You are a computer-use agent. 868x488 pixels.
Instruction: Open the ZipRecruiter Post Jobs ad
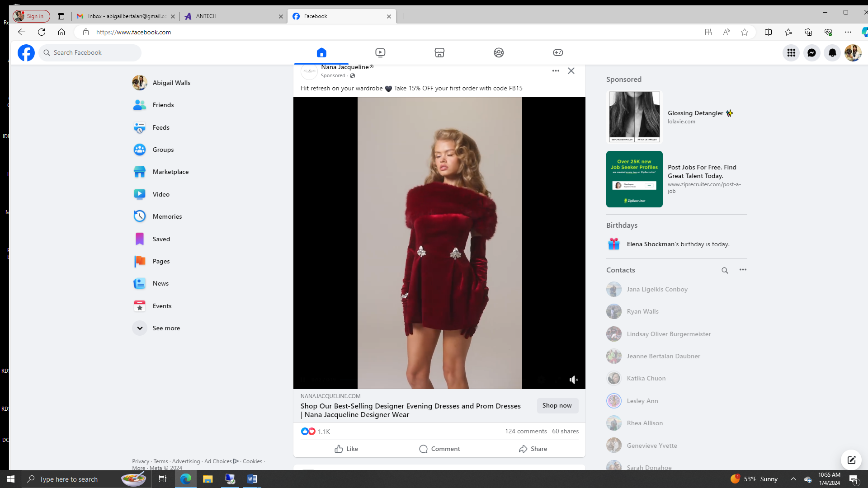(676, 179)
